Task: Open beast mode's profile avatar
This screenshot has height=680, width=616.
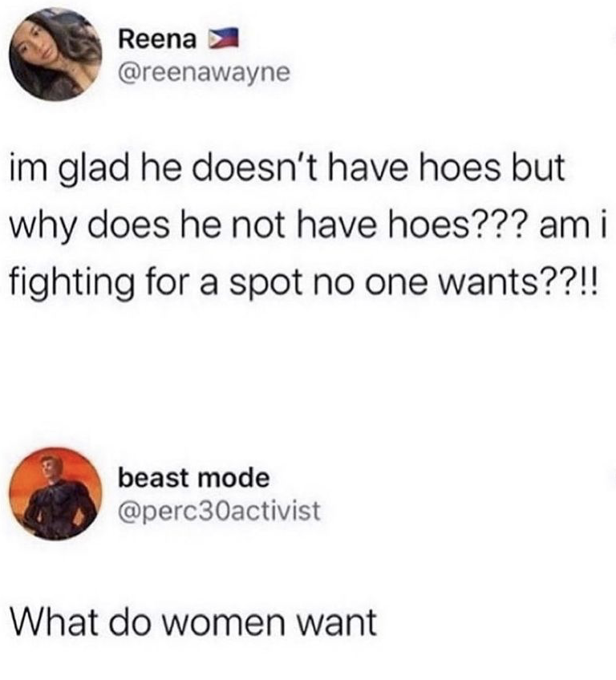Action: [55, 494]
